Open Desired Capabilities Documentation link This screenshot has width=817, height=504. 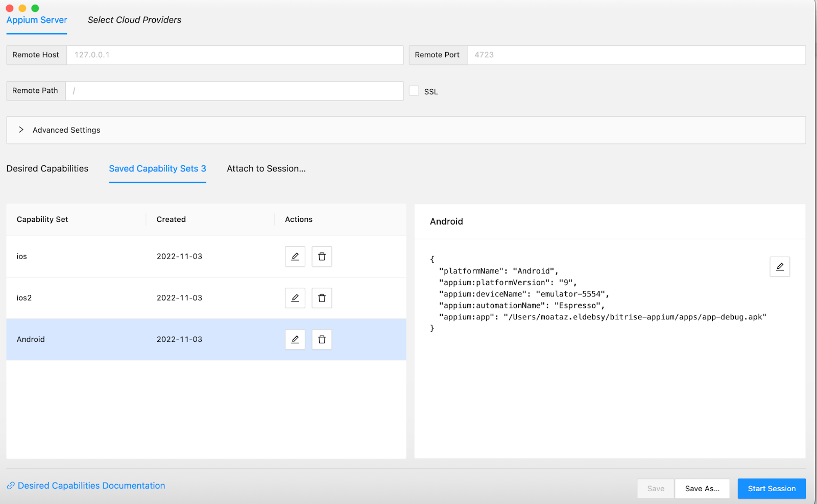(x=91, y=486)
